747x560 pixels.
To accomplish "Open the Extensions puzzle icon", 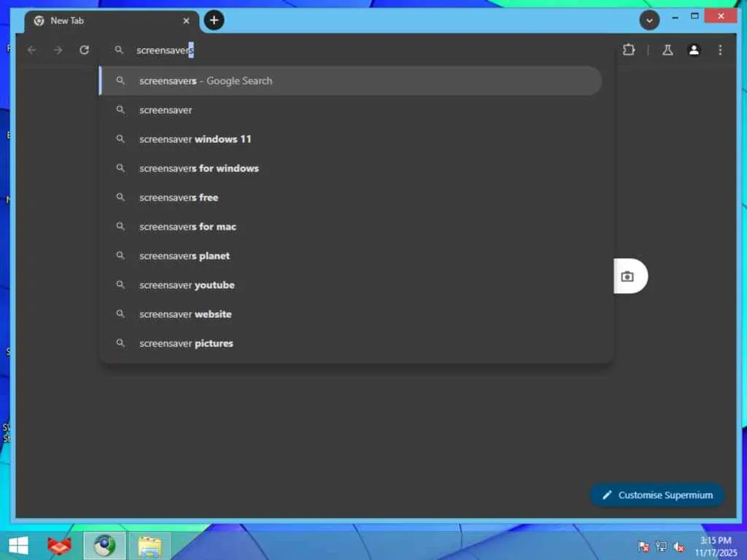I will [x=629, y=50].
